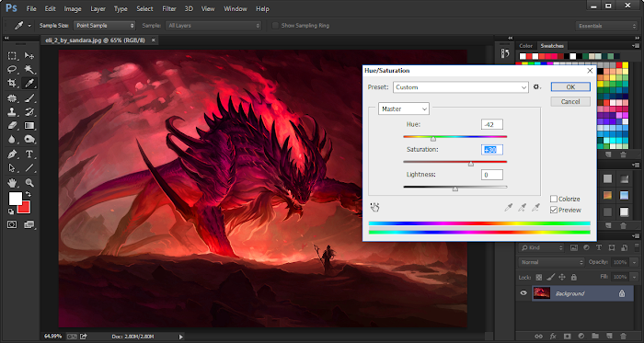
Task: Open the Filter menu
Action: (168, 8)
